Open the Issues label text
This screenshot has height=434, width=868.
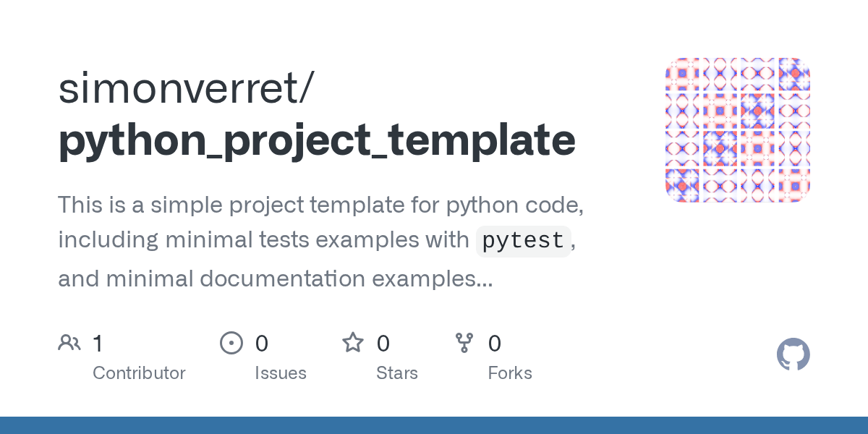click(x=281, y=373)
